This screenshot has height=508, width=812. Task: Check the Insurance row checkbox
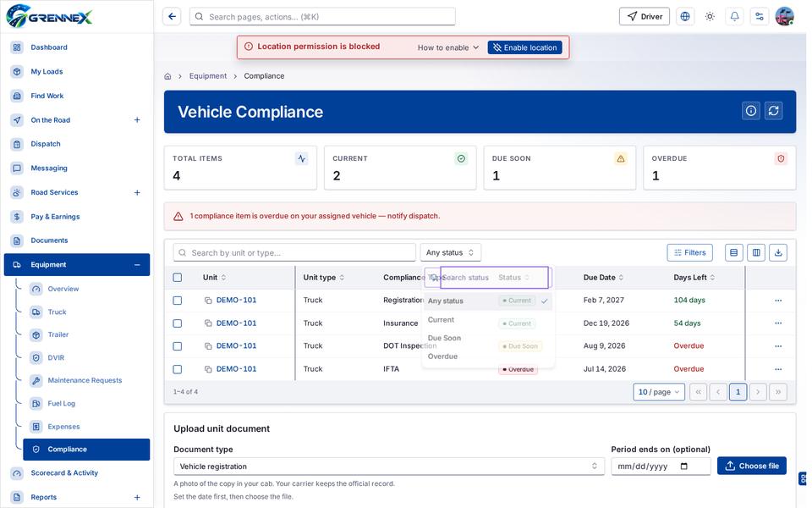tap(177, 323)
